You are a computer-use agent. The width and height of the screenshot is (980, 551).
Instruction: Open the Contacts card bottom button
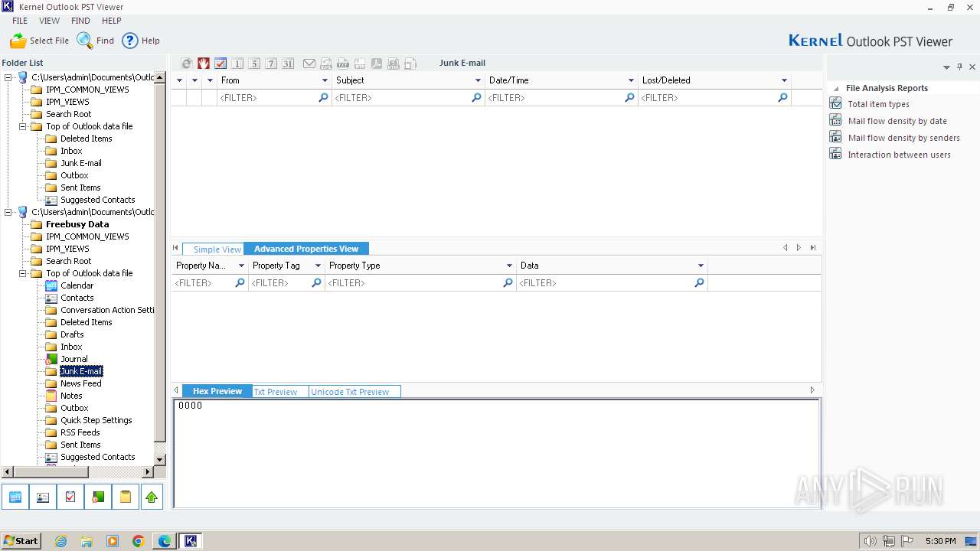tap(43, 497)
